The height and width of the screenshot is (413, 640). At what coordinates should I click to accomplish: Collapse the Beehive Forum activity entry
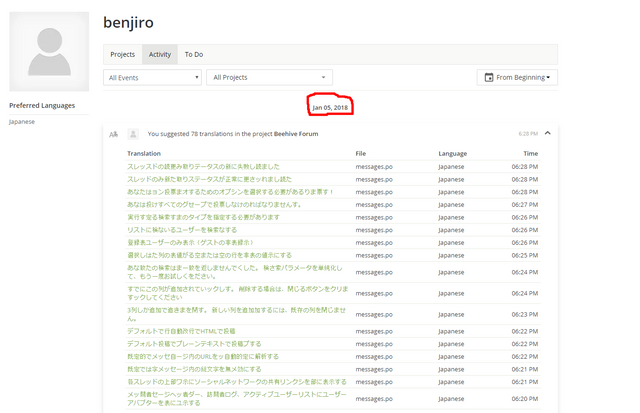coord(548,133)
